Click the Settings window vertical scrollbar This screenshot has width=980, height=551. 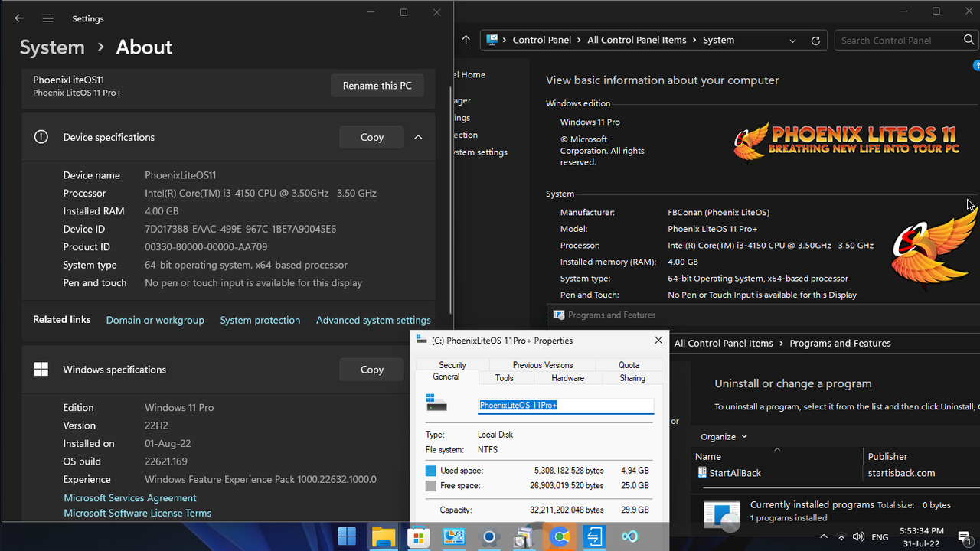451,199
